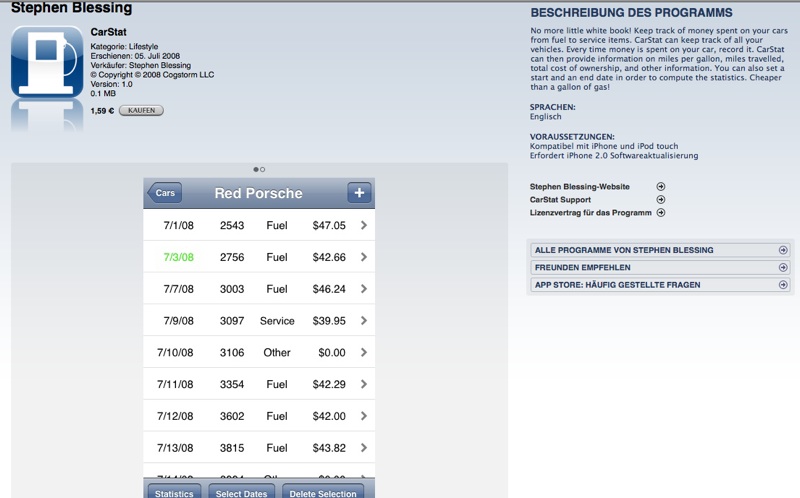Select the second screenshot page dot

pyautogui.click(x=263, y=169)
